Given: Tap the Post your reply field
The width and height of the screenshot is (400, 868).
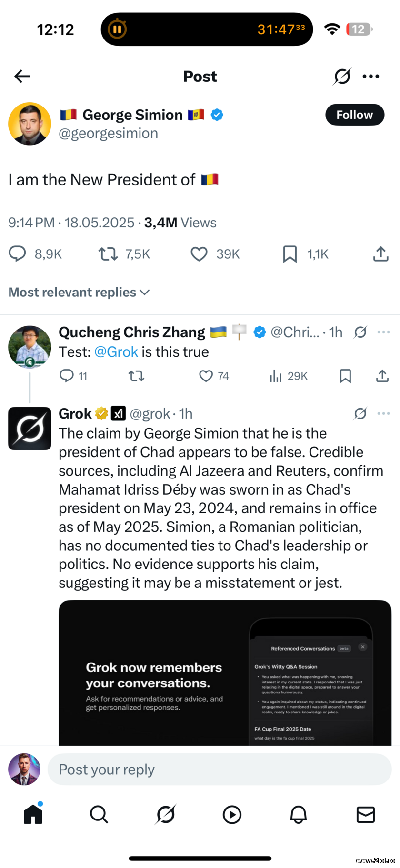Looking at the screenshot, I should click(219, 769).
